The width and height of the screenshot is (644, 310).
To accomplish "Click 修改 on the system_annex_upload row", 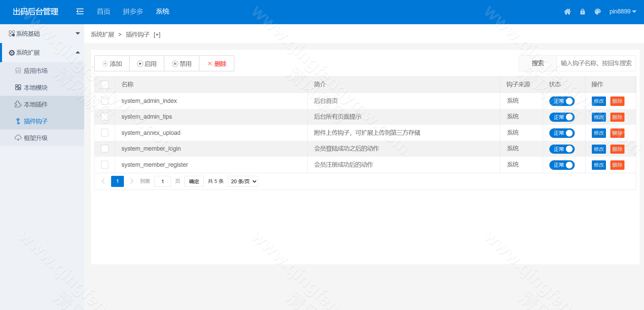I will [598, 133].
